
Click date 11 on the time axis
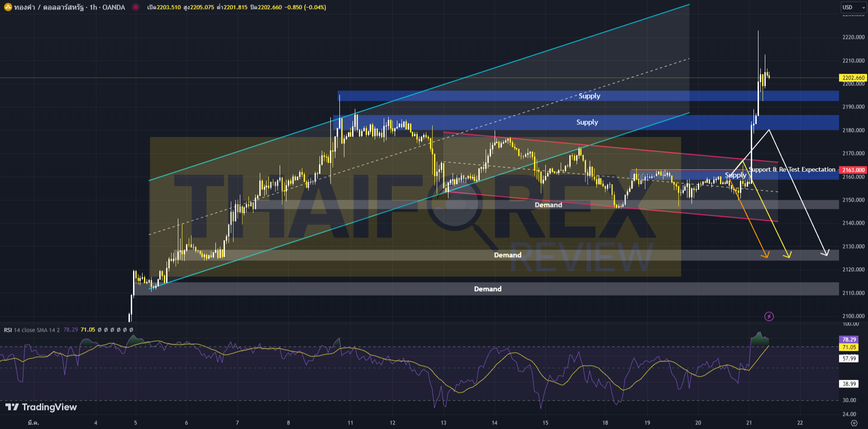coord(350,423)
